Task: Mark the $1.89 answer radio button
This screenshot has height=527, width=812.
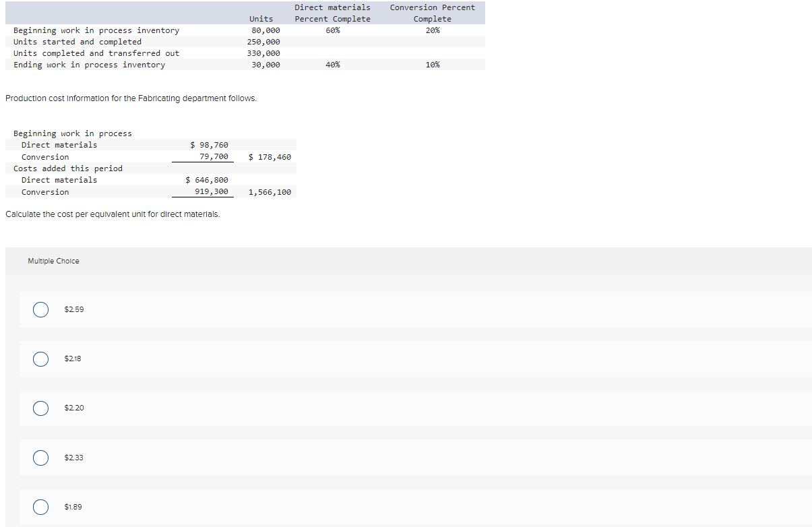Action: click(x=40, y=507)
